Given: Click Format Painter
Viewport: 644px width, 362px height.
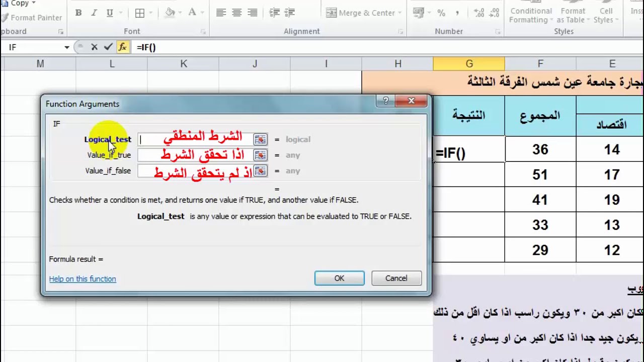Looking at the screenshot, I should [x=31, y=18].
